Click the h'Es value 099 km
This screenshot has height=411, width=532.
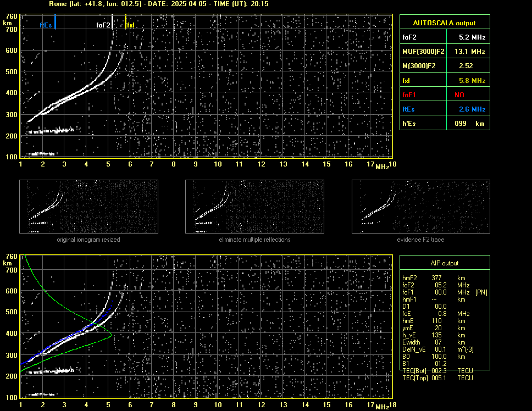pyautogui.click(x=469, y=124)
